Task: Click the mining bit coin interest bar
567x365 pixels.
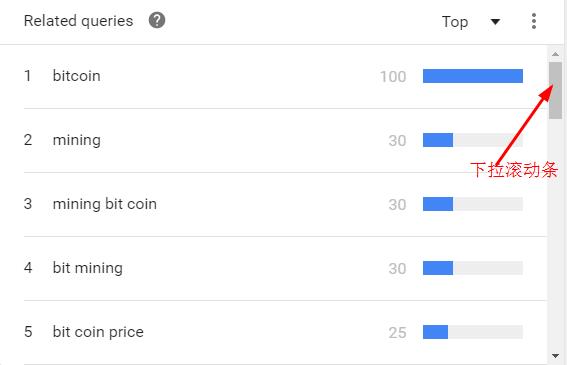Action: [x=473, y=204]
